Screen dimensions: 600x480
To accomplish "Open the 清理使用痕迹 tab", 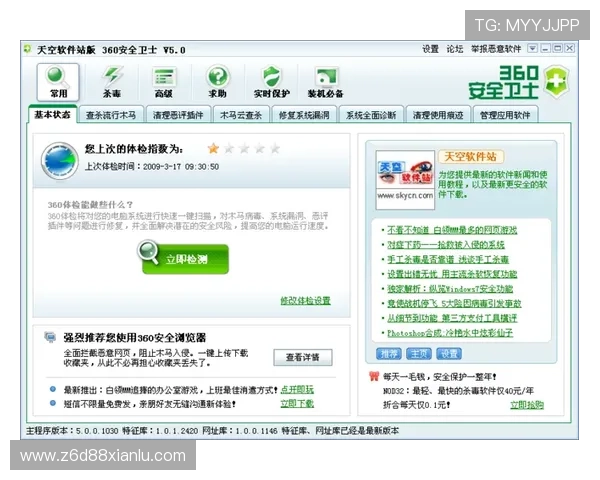I will (x=438, y=115).
